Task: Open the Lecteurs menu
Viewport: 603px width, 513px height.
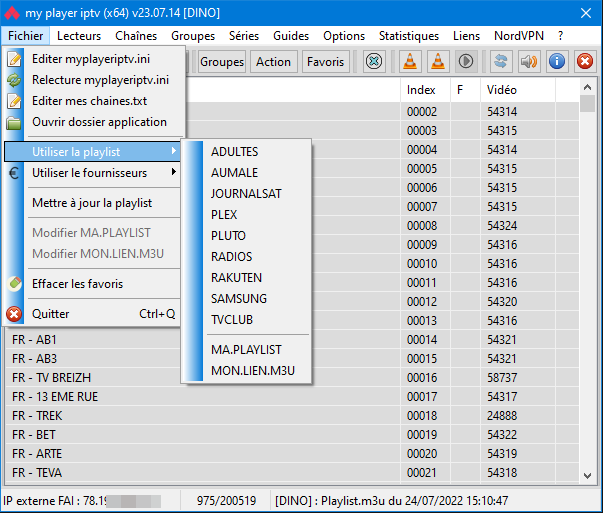Action: 79,36
